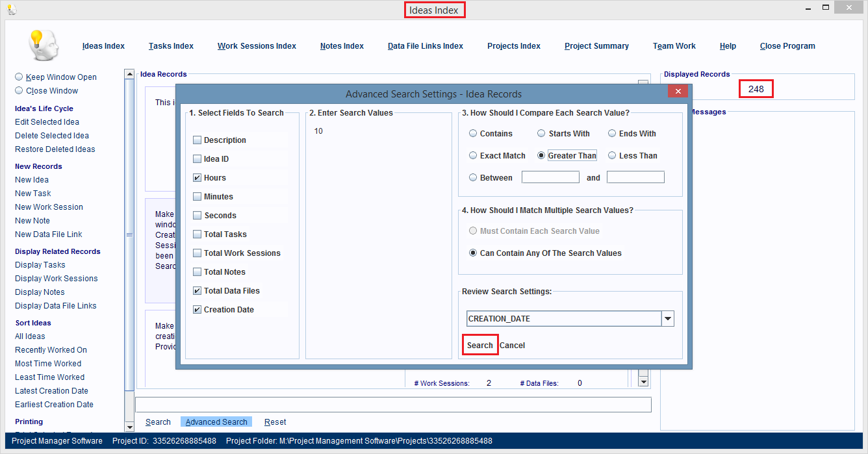This screenshot has height=454, width=868.
Task: Click the lightbulb head logo icon
Action: click(x=43, y=45)
